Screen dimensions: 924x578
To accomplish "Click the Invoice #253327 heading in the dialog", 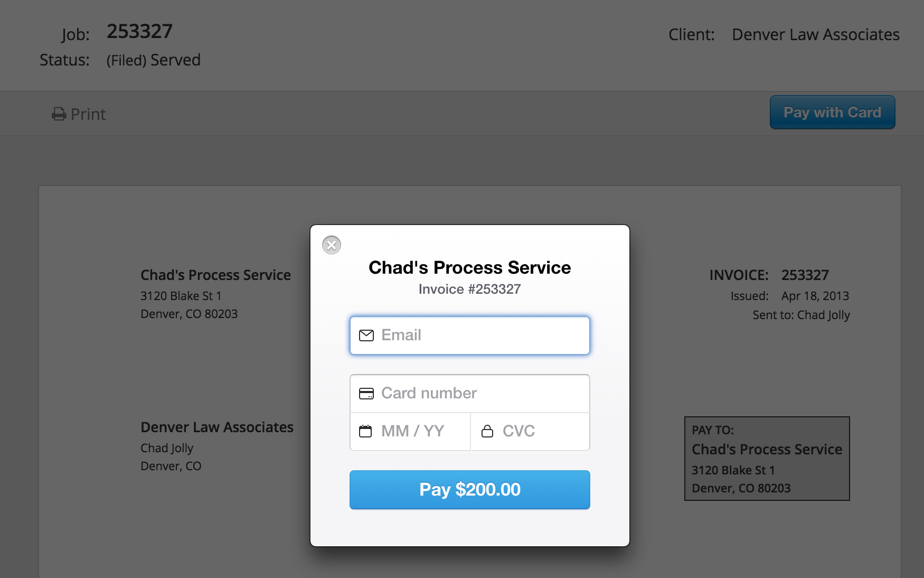I will (x=469, y=289).
